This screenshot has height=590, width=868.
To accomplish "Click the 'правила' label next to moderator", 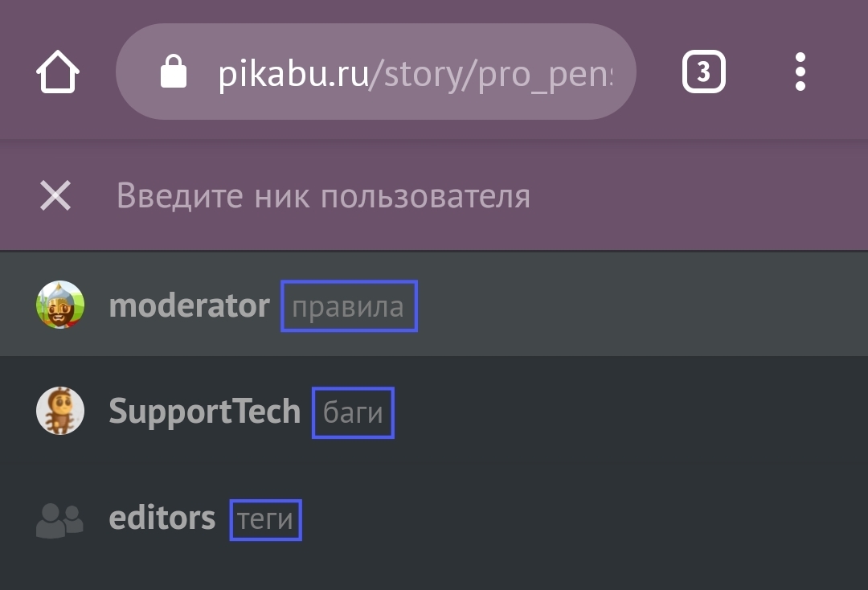I will [x=348, y=306].
